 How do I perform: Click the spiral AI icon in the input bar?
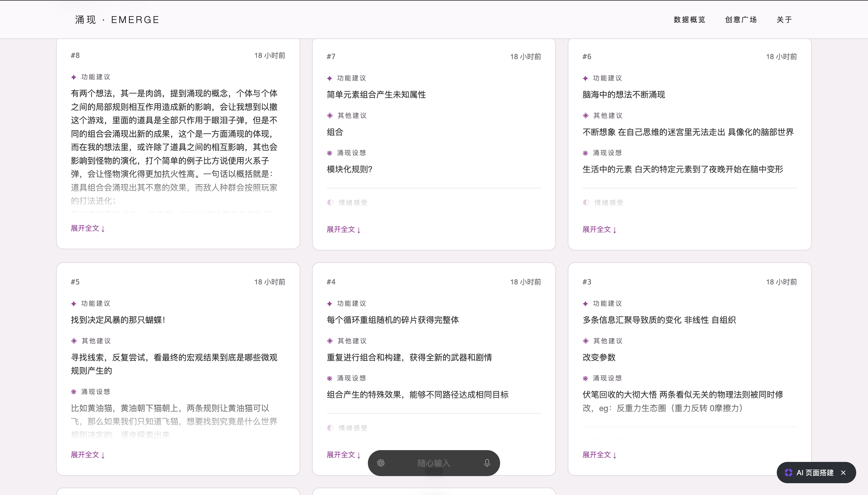tap(381, 463)
